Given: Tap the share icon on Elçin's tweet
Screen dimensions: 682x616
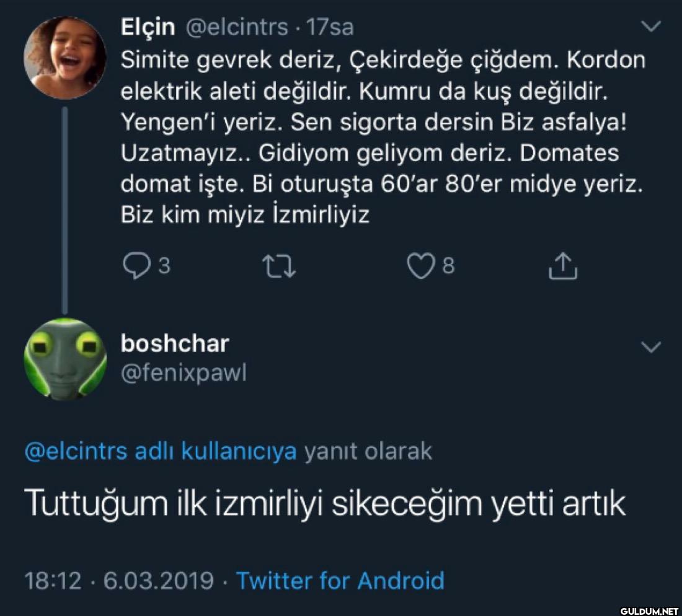Looking at the screenshot, I should 563,266.
